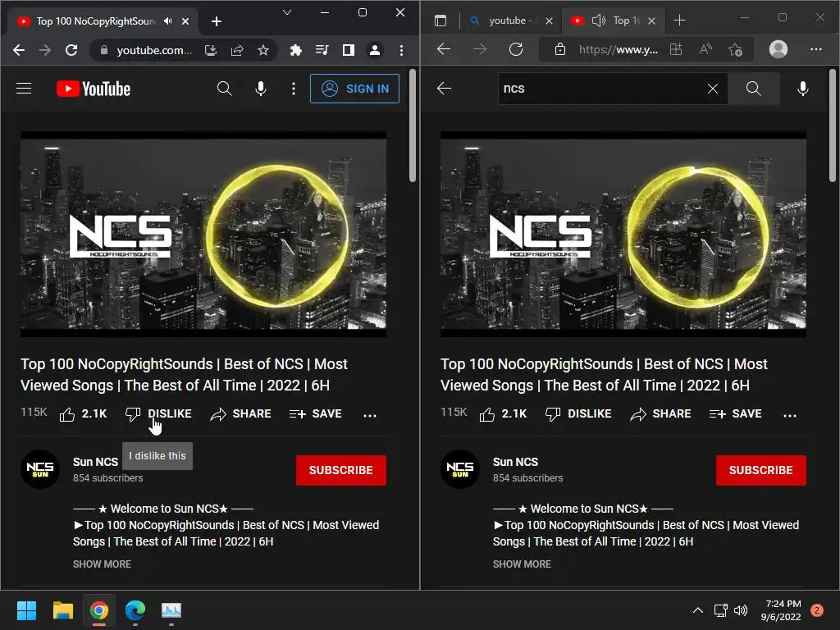Clear the ncs search text

point(713,89)
